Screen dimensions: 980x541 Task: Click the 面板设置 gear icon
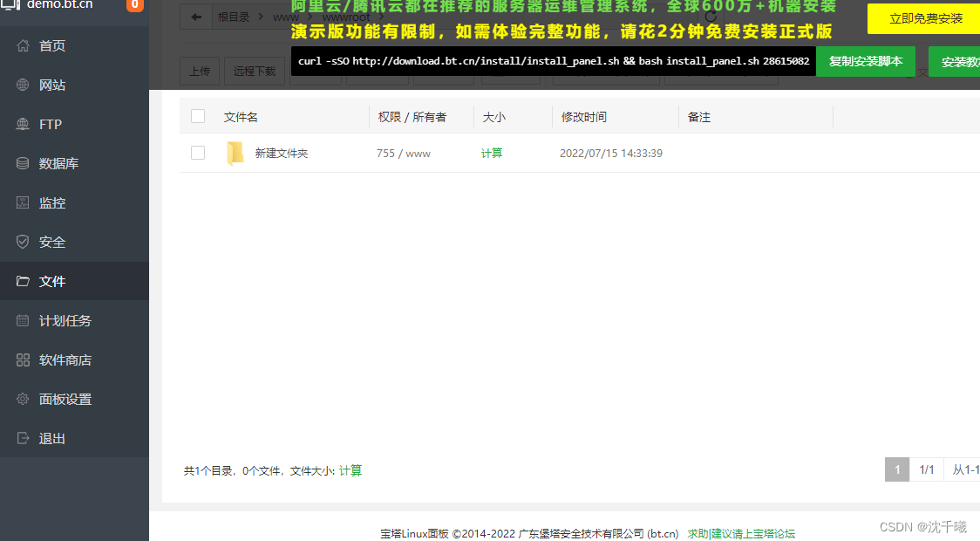tap(23, 399)
